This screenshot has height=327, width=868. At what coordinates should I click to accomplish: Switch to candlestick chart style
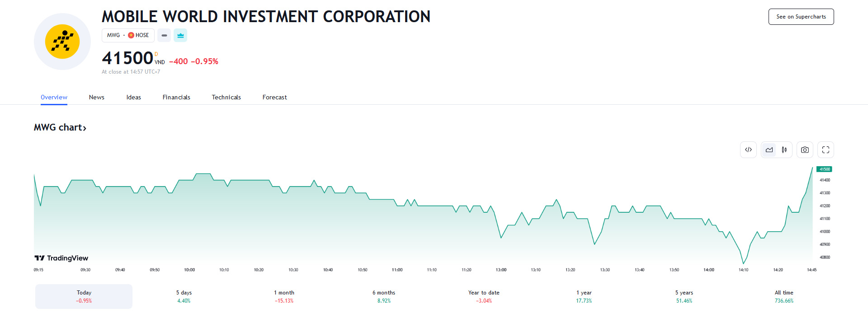click(x=784, y=150)
